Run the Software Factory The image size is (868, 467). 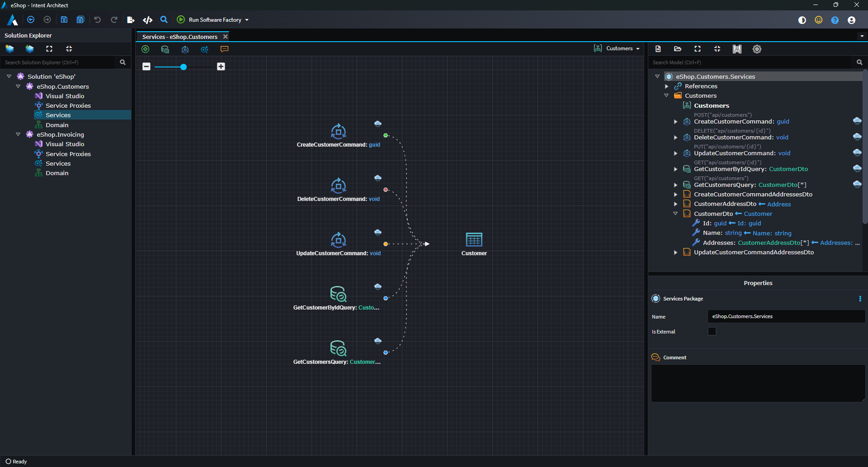[x=209, y=20]
